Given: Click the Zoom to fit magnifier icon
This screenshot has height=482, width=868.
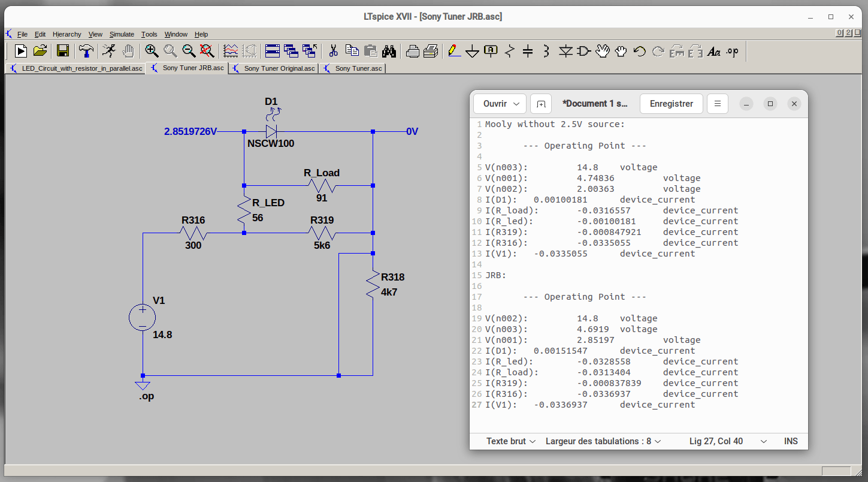Looking at the screenshot, I should pos(207,51).
